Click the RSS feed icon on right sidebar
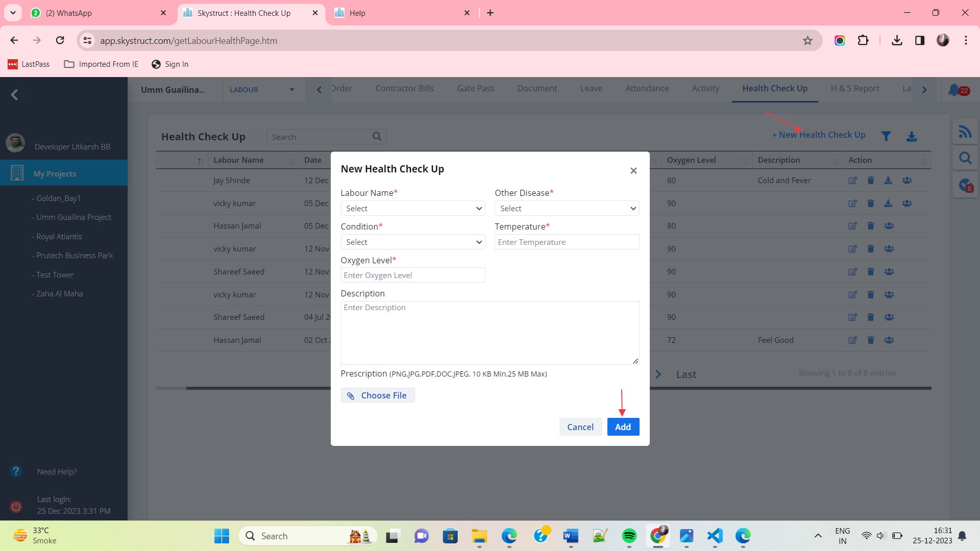Viewport: 980px width, 551px height. pyautogui.click(x=965, y=132)
